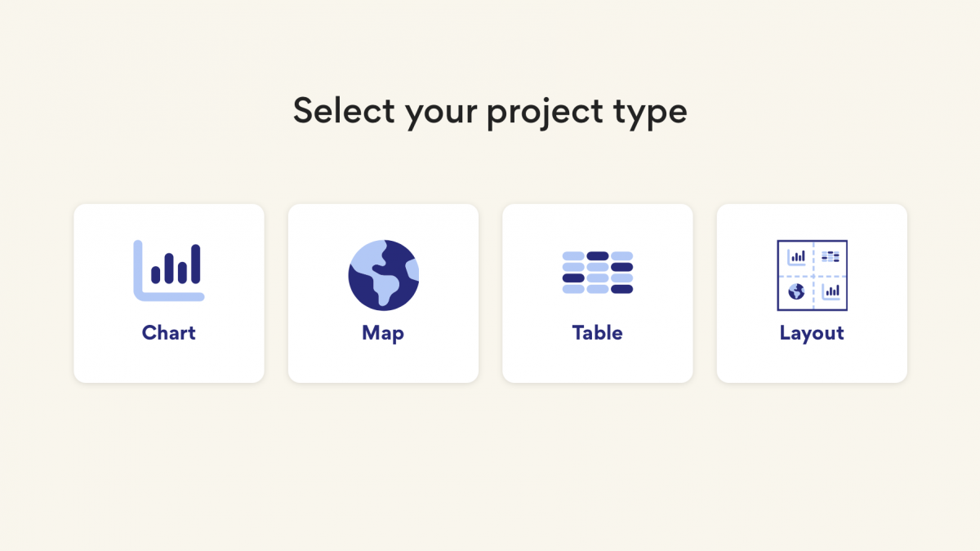Click the dark top-center cell in Table icon
Screen dimensions: 980x551
pyautogui.click(x=598, y=256)
